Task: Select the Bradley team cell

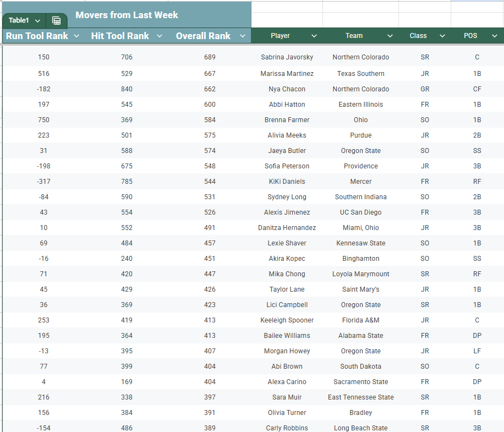Action: pyautogui.click(x=360, y=413)
